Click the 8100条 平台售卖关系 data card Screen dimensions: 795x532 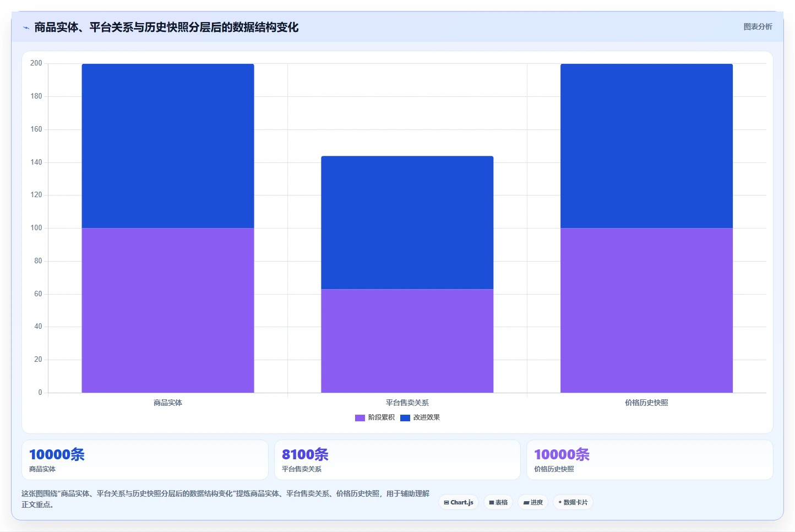point(397,460)
